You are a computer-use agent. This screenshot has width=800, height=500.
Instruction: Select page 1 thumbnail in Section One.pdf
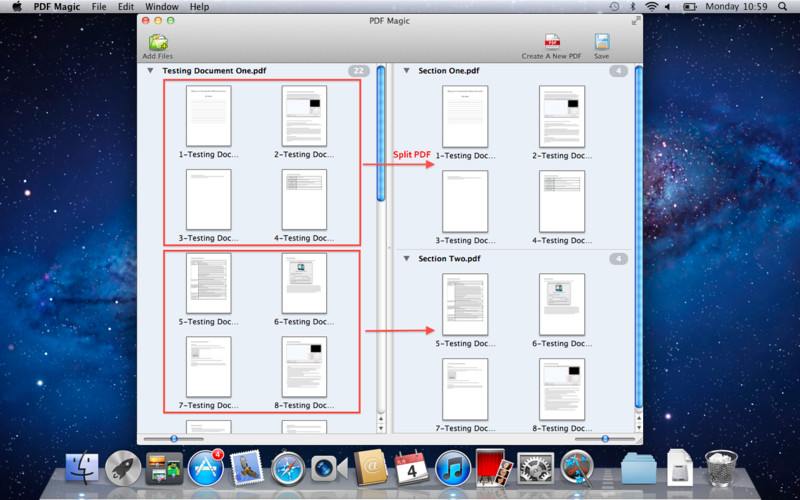click(465, 117)
